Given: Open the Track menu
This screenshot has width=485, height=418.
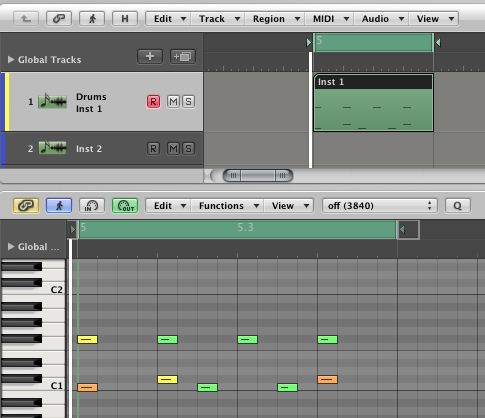Looking at the screenshot, I should coord(218,19).
